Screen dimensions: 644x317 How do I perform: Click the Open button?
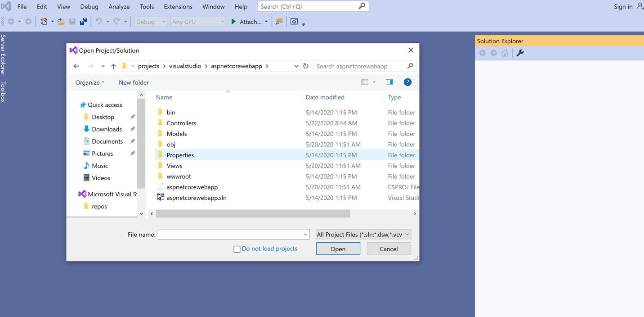338,249
